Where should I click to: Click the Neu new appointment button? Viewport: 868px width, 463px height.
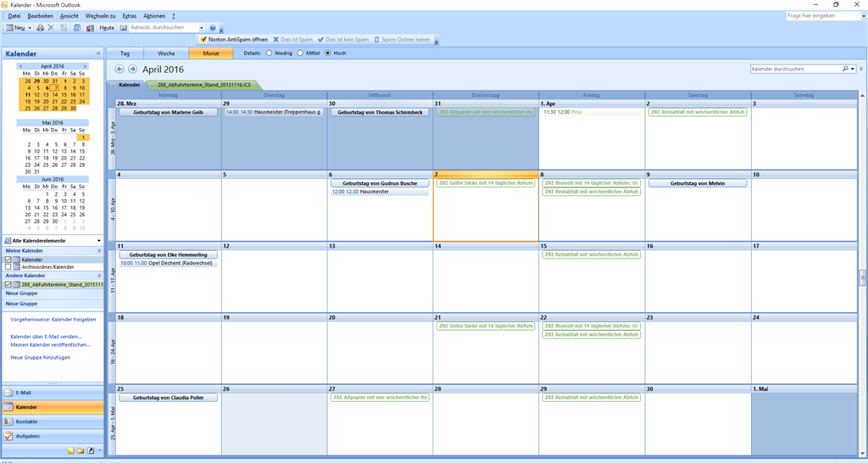15,27
